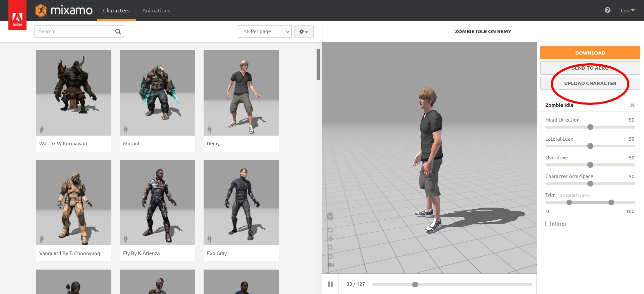Click the pan move arrows icon
Image resolution: width=644 pixels, height=294 pixels.
(330, 238)
